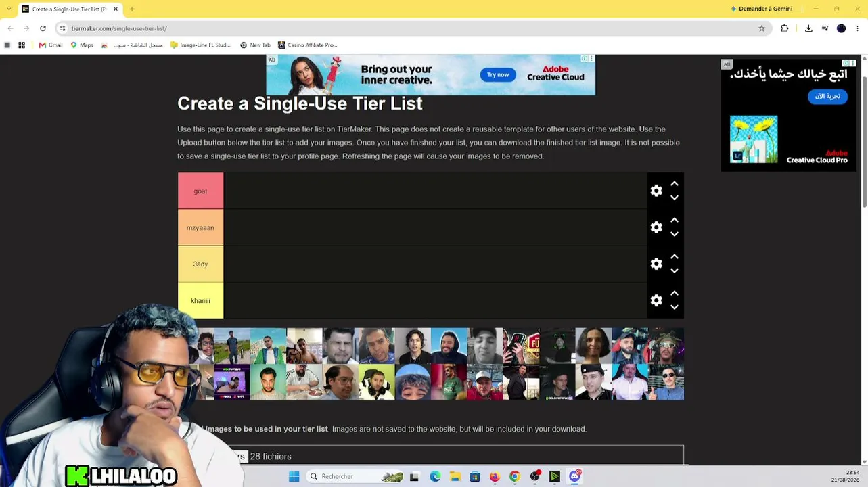Switch to Chrome on the taskbar
This screenshot has width=868, height=487.
[x=515, y=476]
